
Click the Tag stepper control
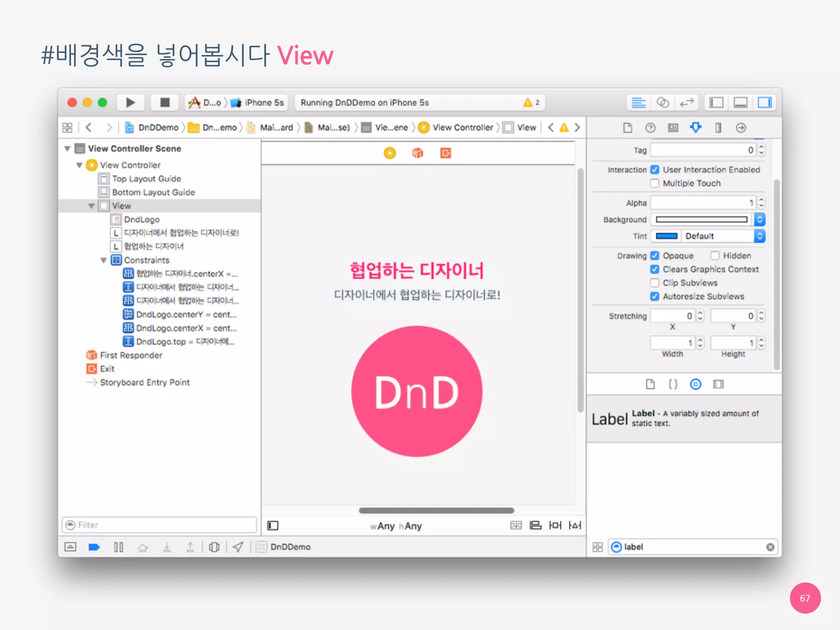coord(761,150)
